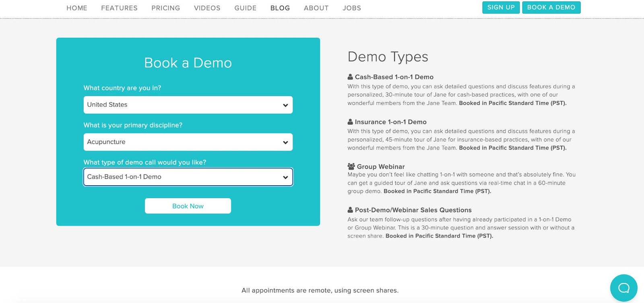Screen dimensions: 644x303
Task: Click the Book a Demo header button
Action: pyautogui.click(x=551, y=8)
